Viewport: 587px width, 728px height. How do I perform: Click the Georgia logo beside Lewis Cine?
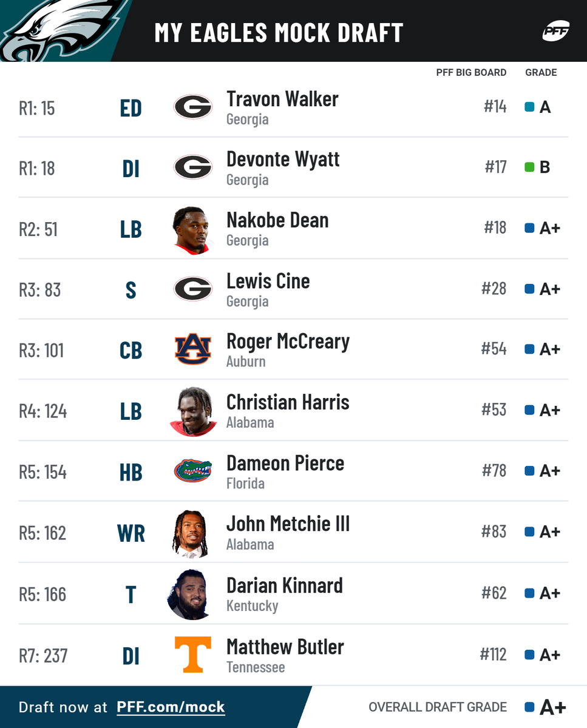[193, 289]
